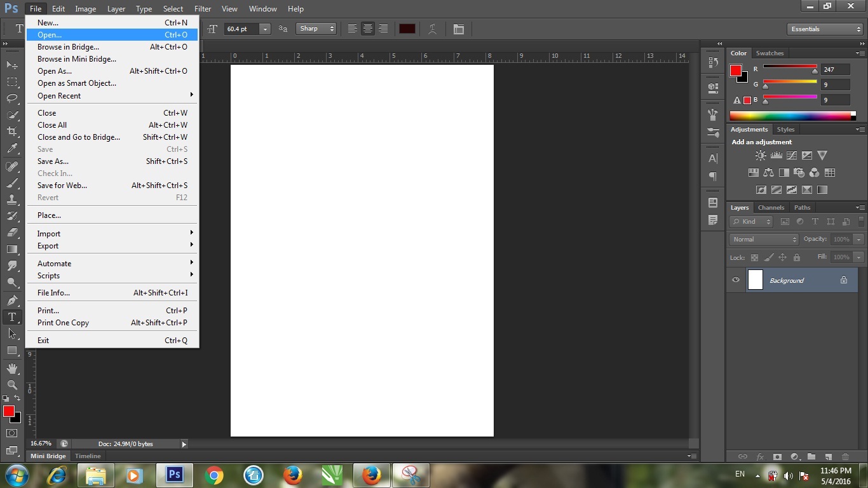The image size is (868, 488).
Task: Open the anti-aliasing Sharp dropdown
Action: tap(316, 29)
